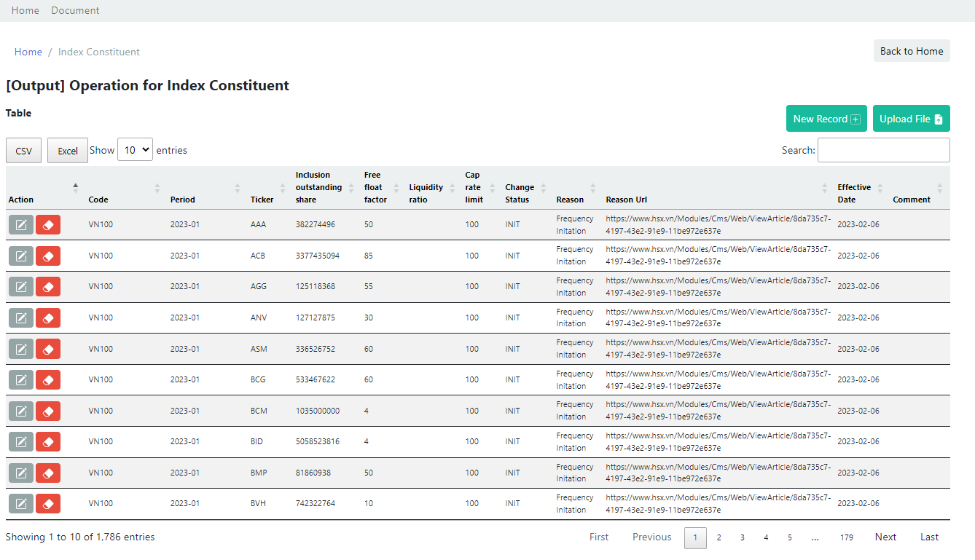Select share value 3377435094
The height and width of the screenshot is (560, 975).
click(318, 256)
